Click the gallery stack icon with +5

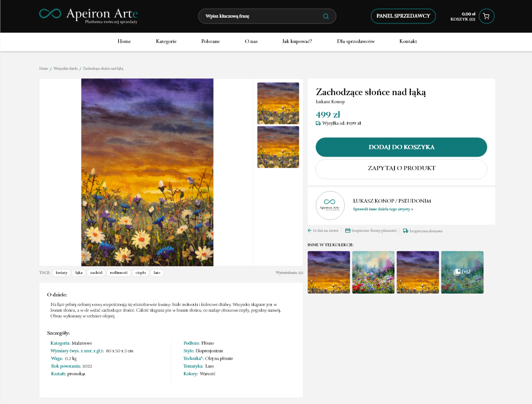458,272
